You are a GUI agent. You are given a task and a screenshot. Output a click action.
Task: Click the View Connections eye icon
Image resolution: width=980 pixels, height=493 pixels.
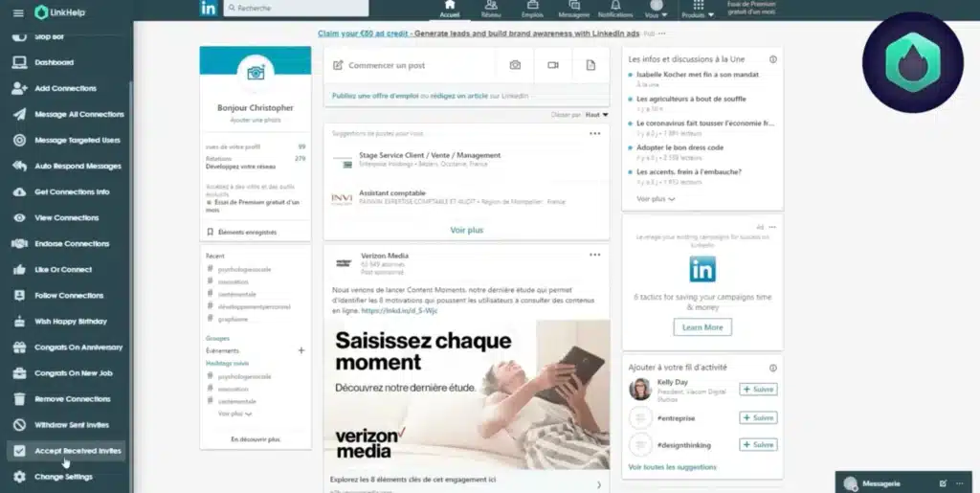[x=19, y=218]
